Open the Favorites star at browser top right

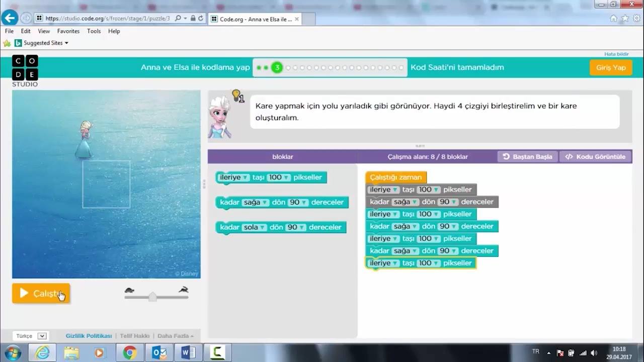point(625,19)
